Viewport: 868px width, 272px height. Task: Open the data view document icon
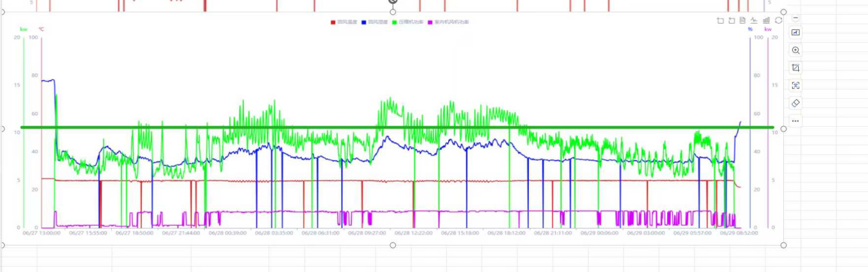[x=743, y=21]
